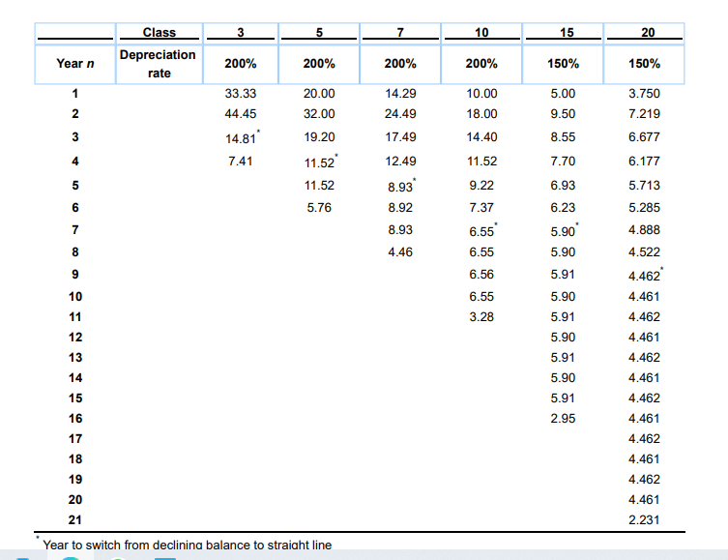Select the 32.00 cell
Screen dimensions: 728x560
pyautogui.click(x=319, y=114)
